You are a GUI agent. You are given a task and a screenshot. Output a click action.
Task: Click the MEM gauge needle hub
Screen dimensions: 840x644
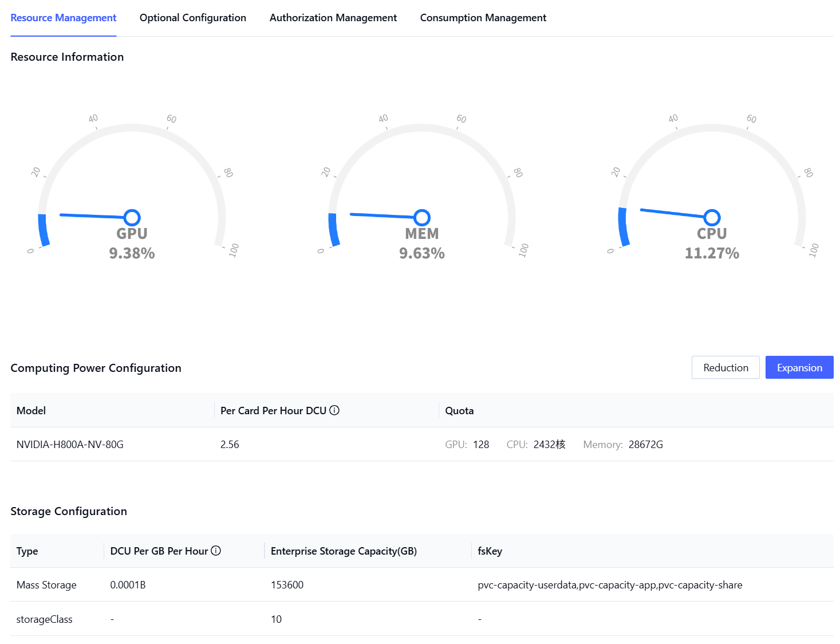(x=422, y=218)
